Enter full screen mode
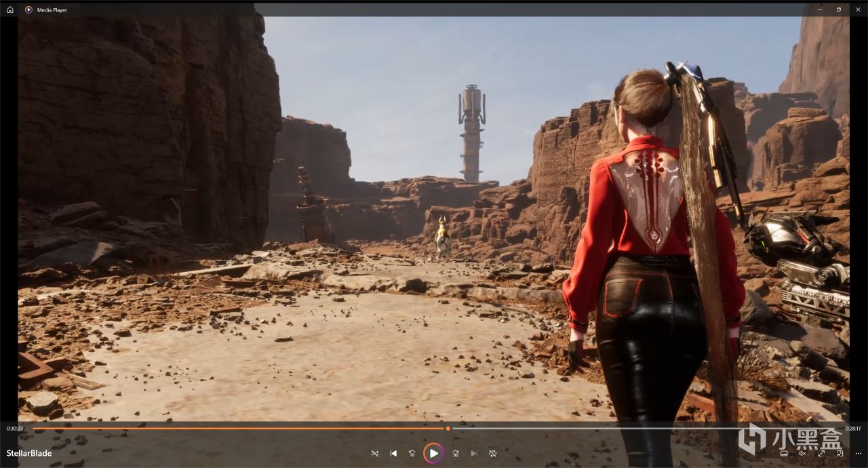868x468 pixels. (821, 453)
